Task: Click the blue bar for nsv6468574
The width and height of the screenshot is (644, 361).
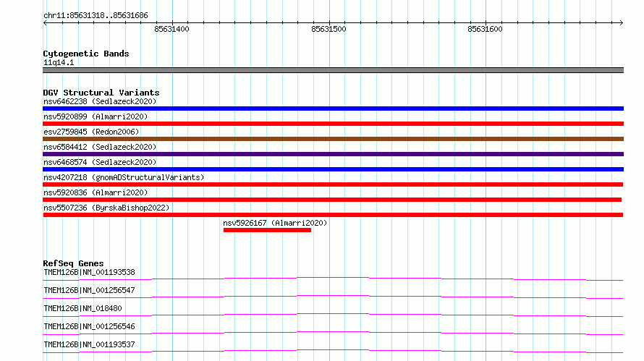Action: 333,169
